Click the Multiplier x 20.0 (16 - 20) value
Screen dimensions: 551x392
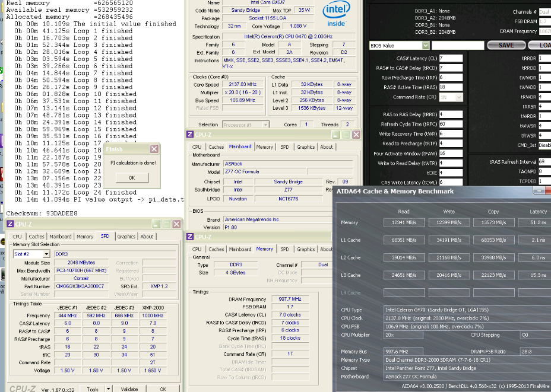(242, 93)
